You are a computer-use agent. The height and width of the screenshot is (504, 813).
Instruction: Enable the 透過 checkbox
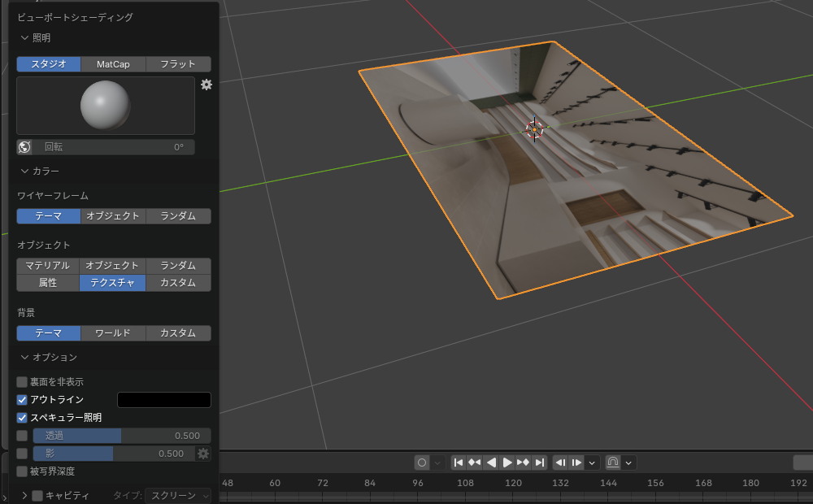pos(22,436)
